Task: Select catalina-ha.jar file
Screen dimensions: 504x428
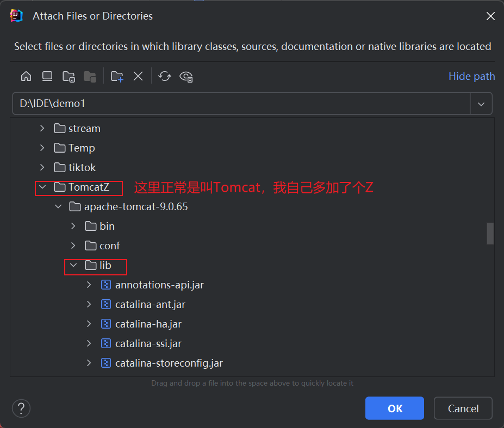Action: [148, 324]
